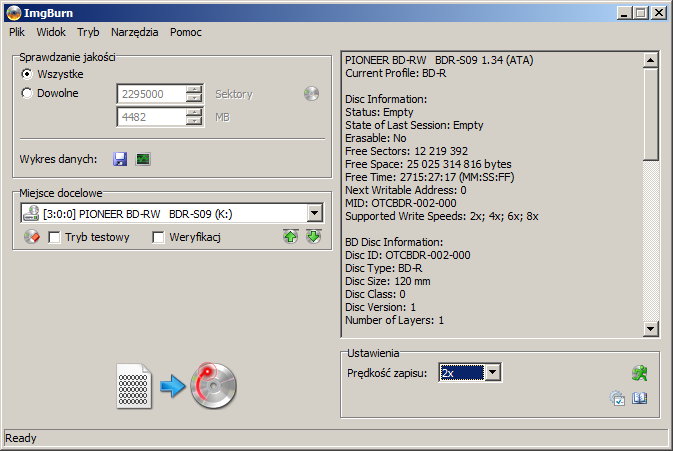This screenshot has height=451, width=673.
Task: Click the 'Ready' status bar text
Action: pos(21,438)
